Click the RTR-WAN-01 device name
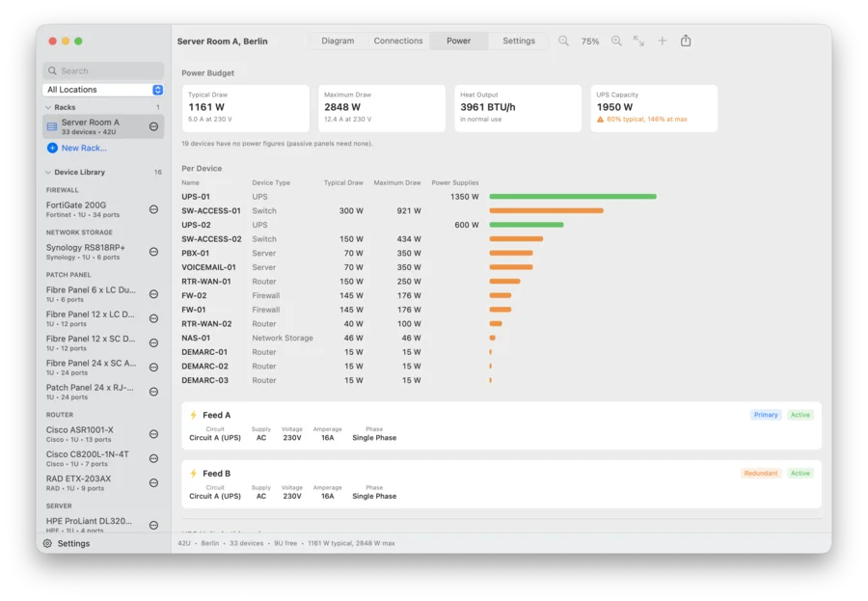Screen dimensions: 868x601 [206, 282]
